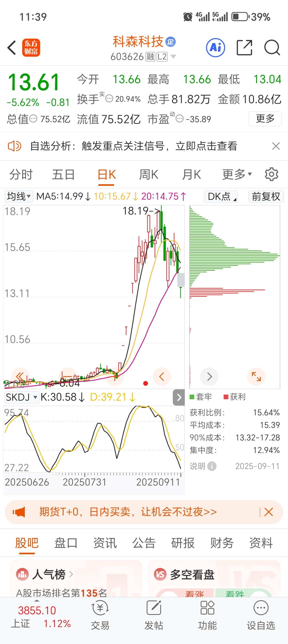Viewport: 288px width, 644px height.
Task: Tap the gray arrow beside SKDJ indicator
Action: tap(179, 397)
